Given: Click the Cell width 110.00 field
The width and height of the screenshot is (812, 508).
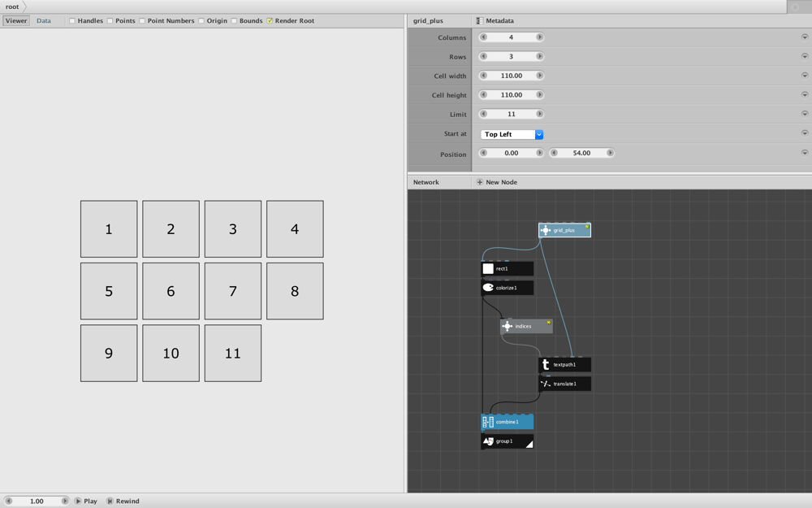Looking at the screenshot, I should click(x=511, y=75).
